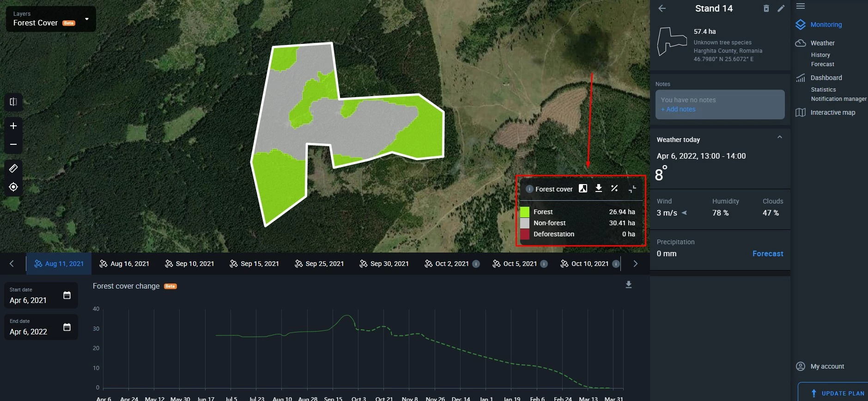Open Statistics under Dashboard
The image size is (868, 401).
click(823, 90)
